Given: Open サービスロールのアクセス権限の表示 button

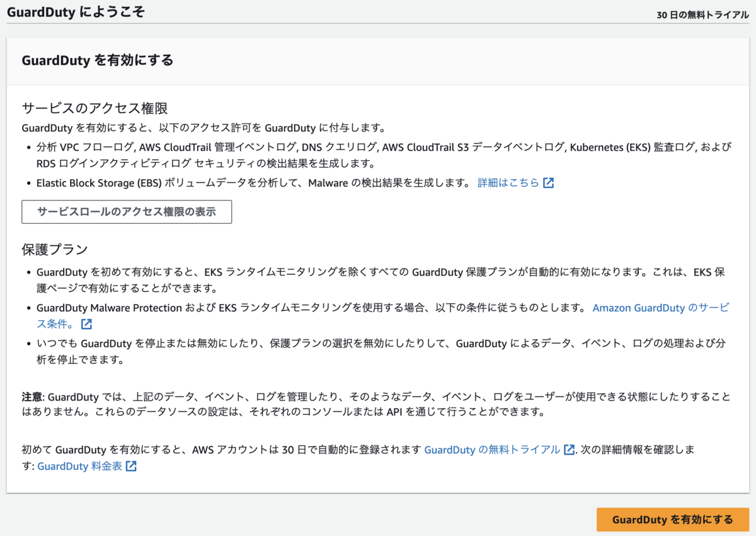Looking at the screenshot, I should point(127,212).
